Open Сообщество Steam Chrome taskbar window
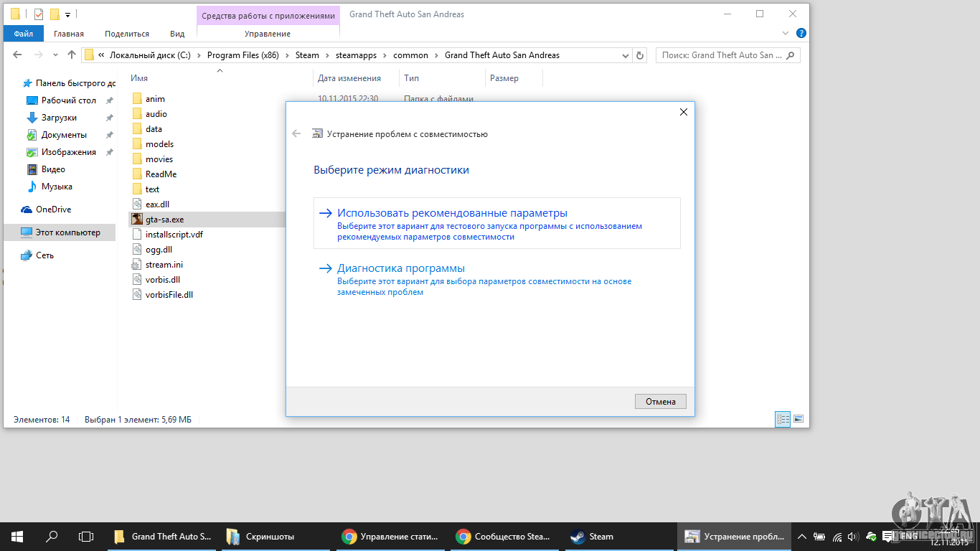This screenshot has width=980, height=551. click(505, 537)
